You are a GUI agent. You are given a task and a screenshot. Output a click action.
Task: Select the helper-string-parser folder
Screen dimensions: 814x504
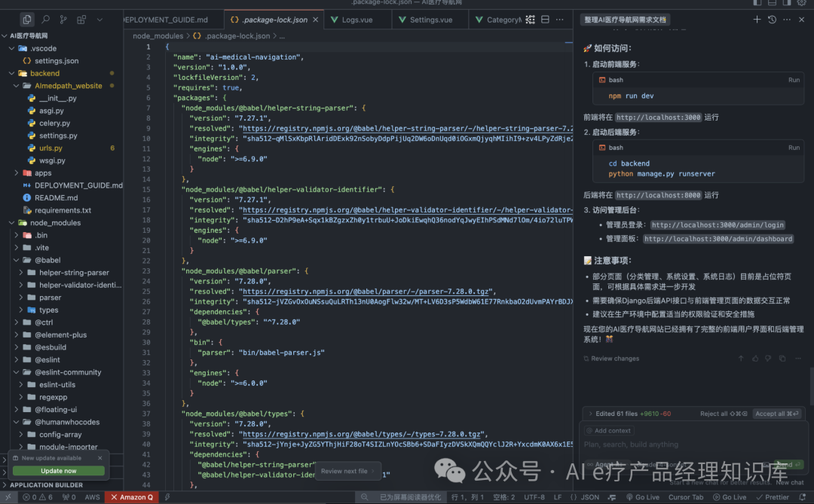pyautogui.click(x=74, y=273)
